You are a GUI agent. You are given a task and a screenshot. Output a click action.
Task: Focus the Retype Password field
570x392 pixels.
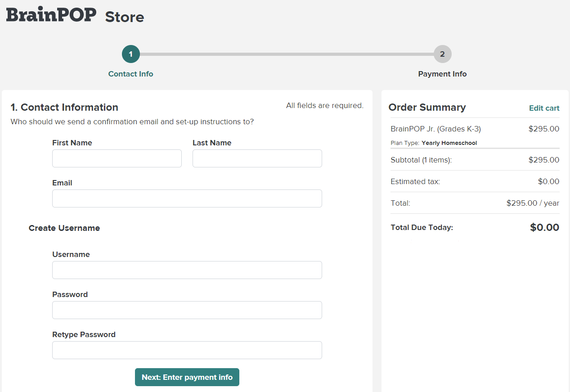pos(187,350)
